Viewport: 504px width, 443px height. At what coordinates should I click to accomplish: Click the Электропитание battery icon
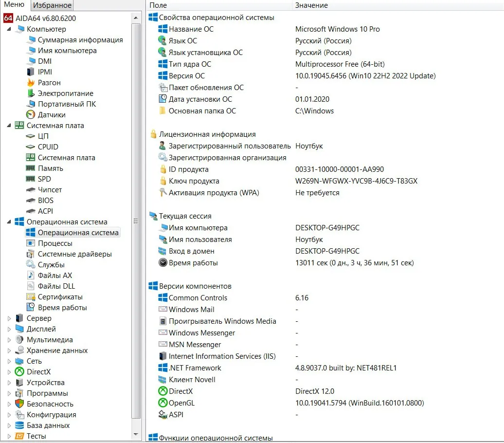(x=31, y=93)
